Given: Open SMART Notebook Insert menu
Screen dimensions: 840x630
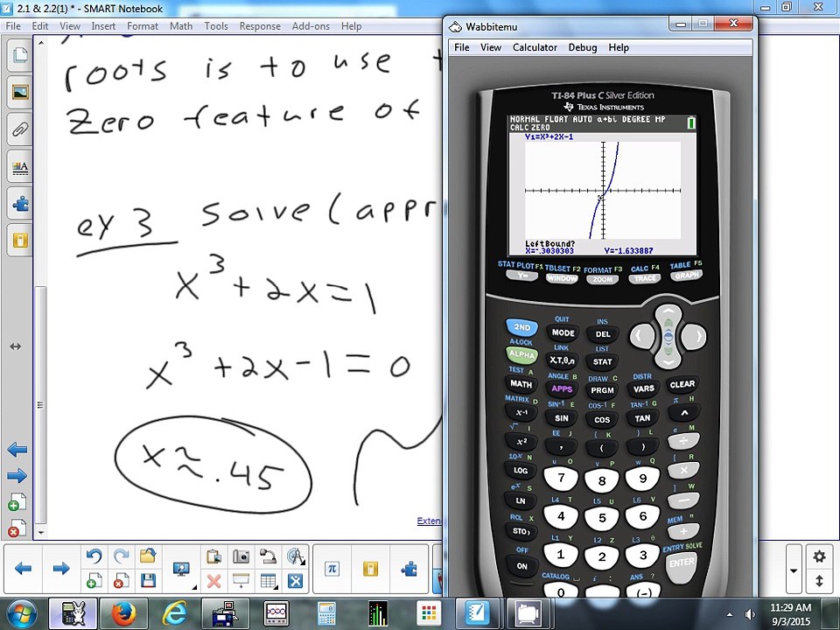Looking at the screenshot, I should 103,26.
